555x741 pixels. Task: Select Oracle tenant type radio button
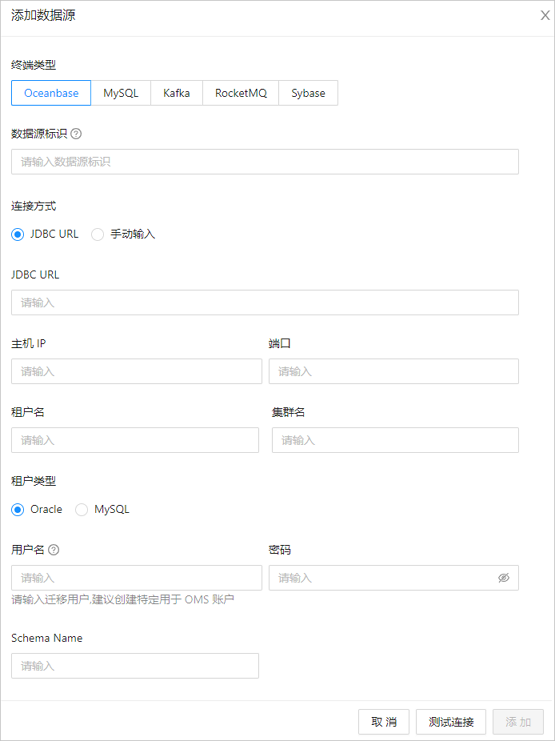(17, 510)
